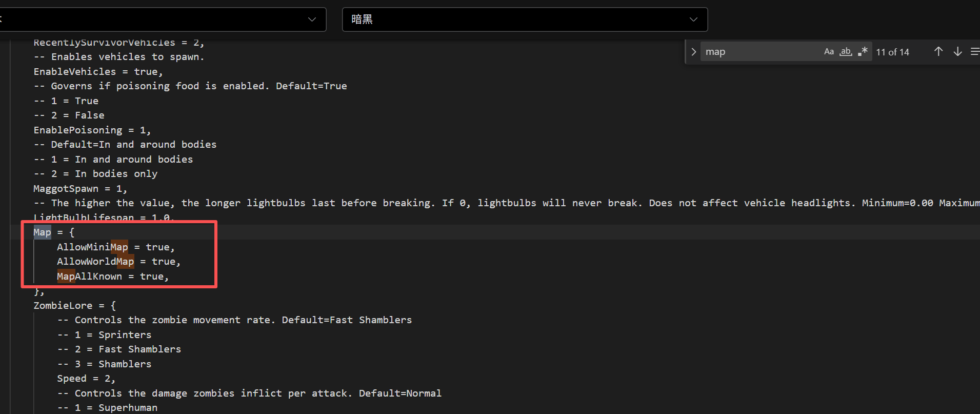The width and height of the screenshot is (980, 414).
Task: Click the Speed = 2 line
Action: (x=86, y=379)
